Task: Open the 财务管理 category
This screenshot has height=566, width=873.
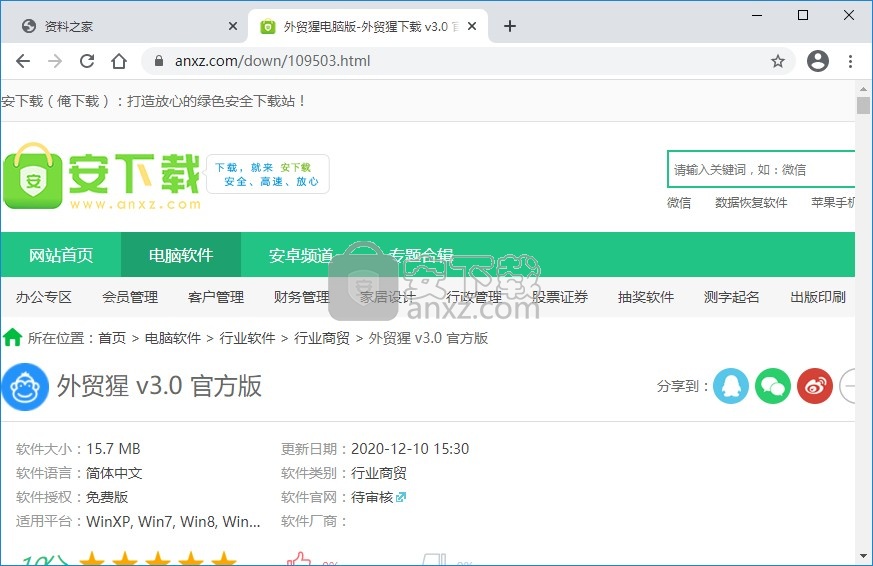Action: pos(302,297)
